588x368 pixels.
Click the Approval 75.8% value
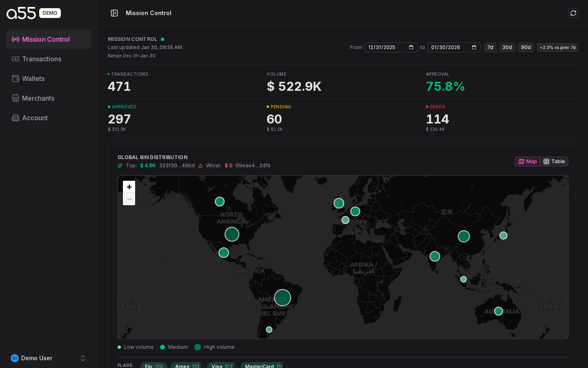[x=445, y=86]
